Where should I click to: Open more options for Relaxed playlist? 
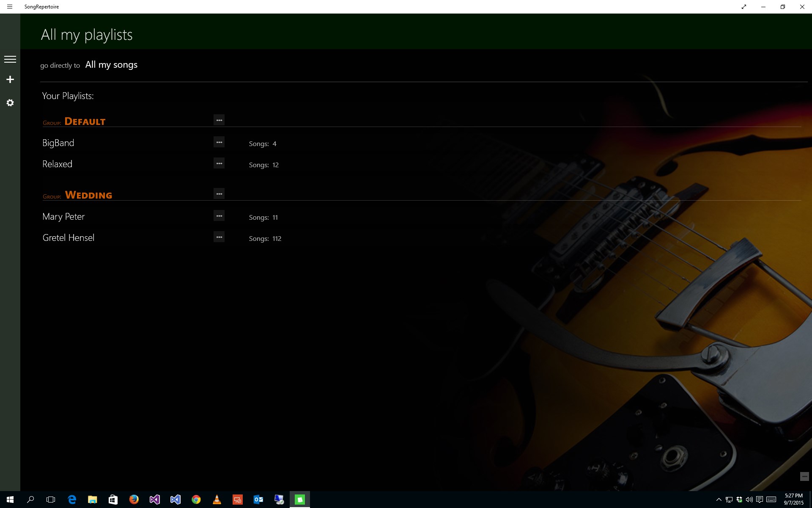point(219,163)
